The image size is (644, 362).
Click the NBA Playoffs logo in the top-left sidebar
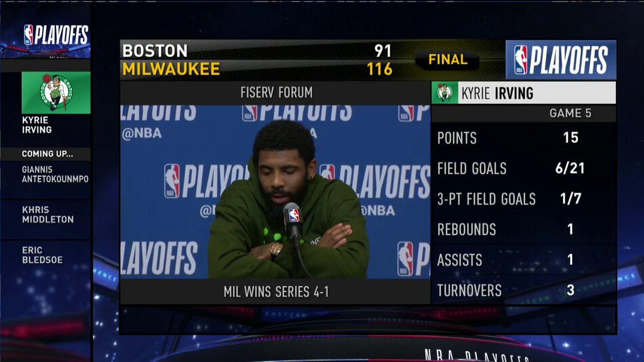click(x=56, y=35)
